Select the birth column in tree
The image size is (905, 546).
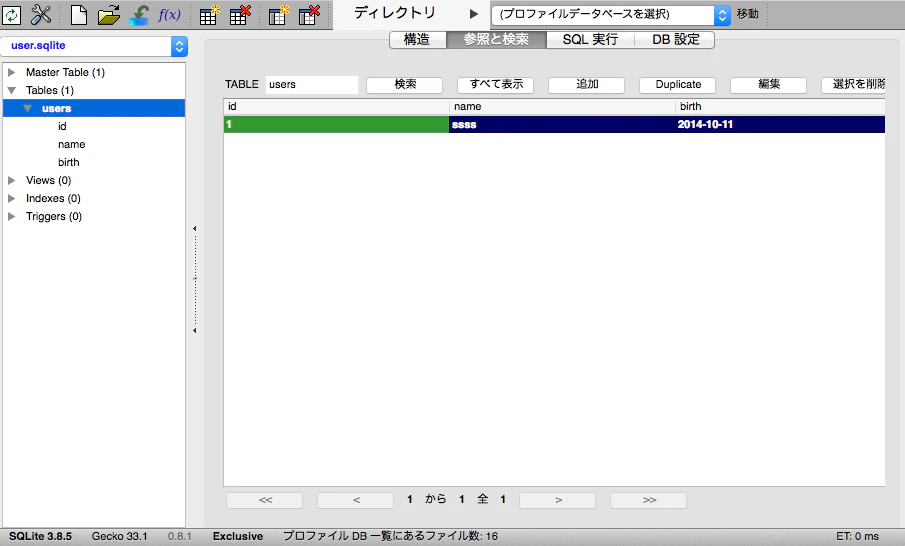click(x=69, y=162)
